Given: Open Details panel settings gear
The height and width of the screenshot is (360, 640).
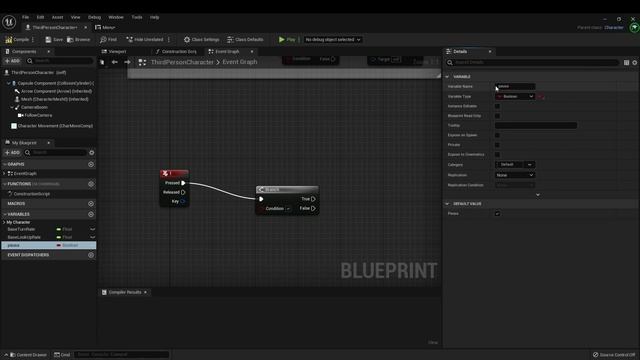Looking at the screenshot, I should [x=635, y=62].
